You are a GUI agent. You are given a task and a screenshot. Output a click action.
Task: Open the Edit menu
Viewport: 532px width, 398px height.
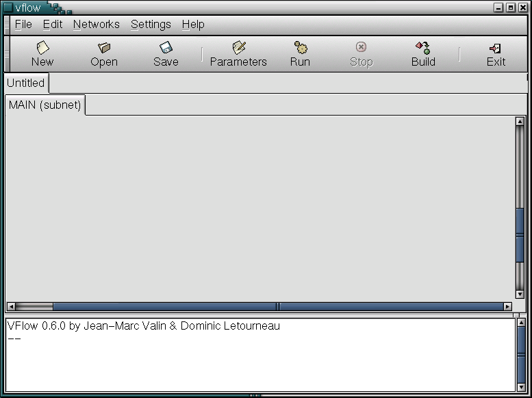coord(53,25)
